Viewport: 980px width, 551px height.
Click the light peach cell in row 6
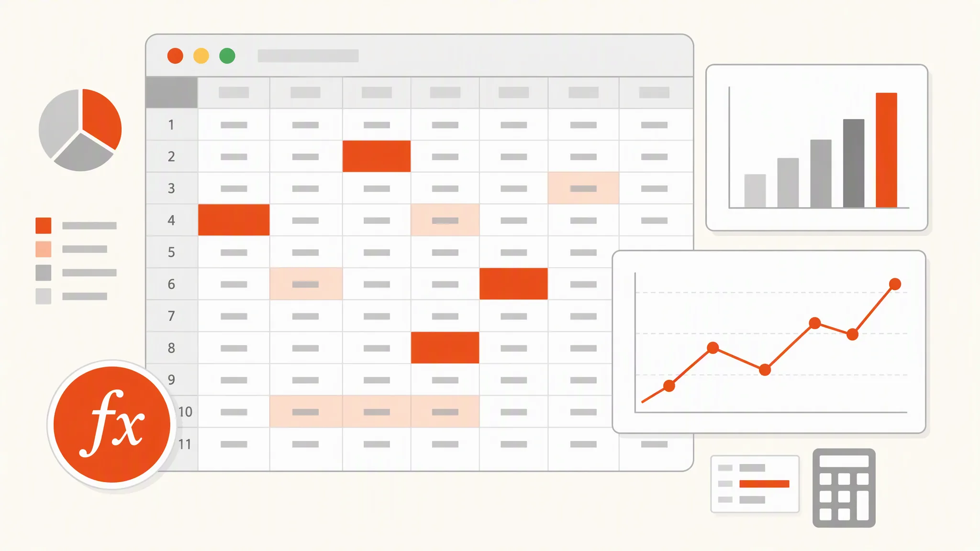coord(306,284)
